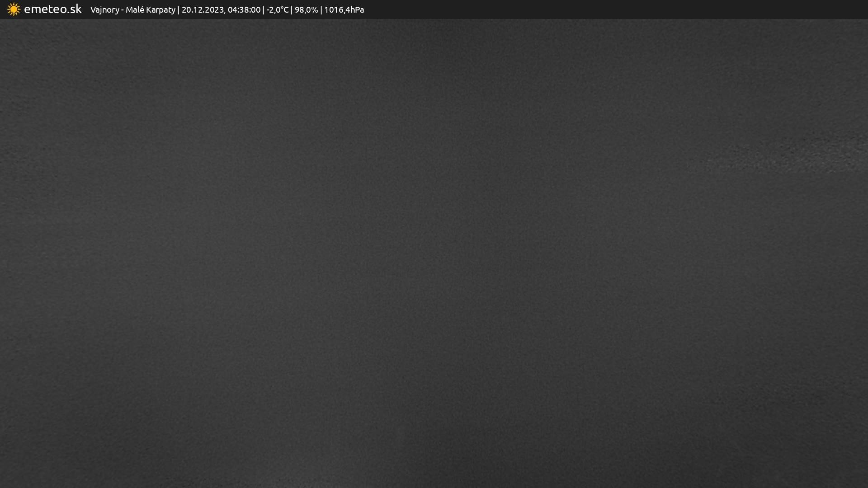The width and height of the screenshot is (868, 488).
Task: Click the separator before the pressure value
Action: [321, 10]
